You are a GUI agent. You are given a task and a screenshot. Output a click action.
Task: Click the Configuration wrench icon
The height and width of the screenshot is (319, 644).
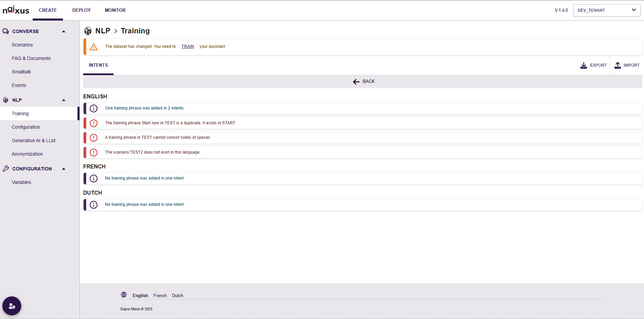pyautogui.click(x=6, y=169)
